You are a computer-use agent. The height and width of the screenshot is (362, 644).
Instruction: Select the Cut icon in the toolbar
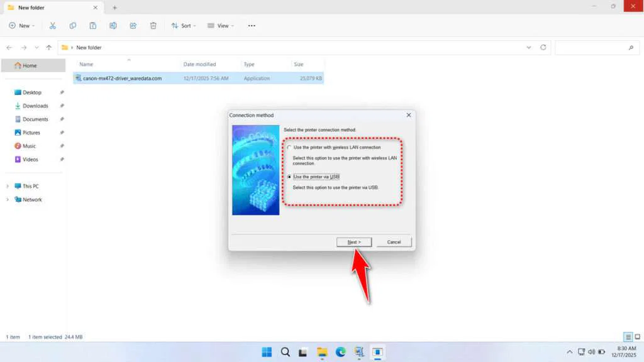tap(53, 25)
